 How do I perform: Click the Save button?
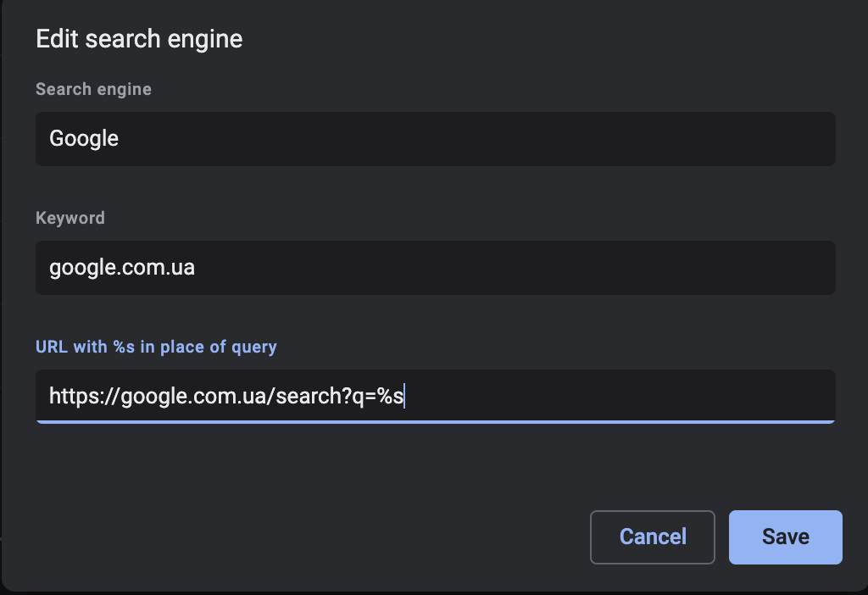pos(785,537)
